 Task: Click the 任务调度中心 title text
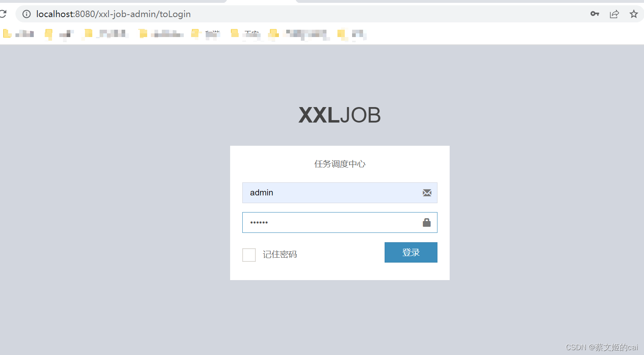[x=340, y=164]
